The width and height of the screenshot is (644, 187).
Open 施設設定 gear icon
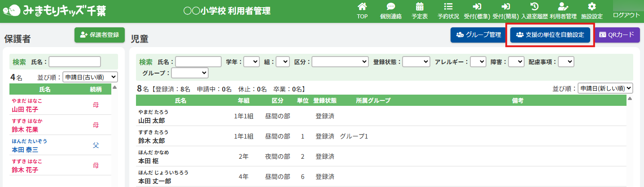point(591,7)
